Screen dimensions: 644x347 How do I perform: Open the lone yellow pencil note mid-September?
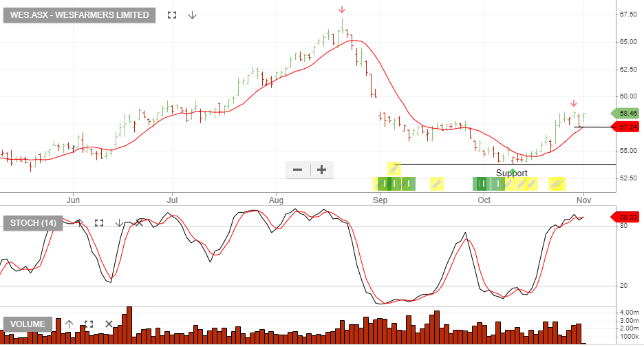pyautogui.click(x=437, y=184)
